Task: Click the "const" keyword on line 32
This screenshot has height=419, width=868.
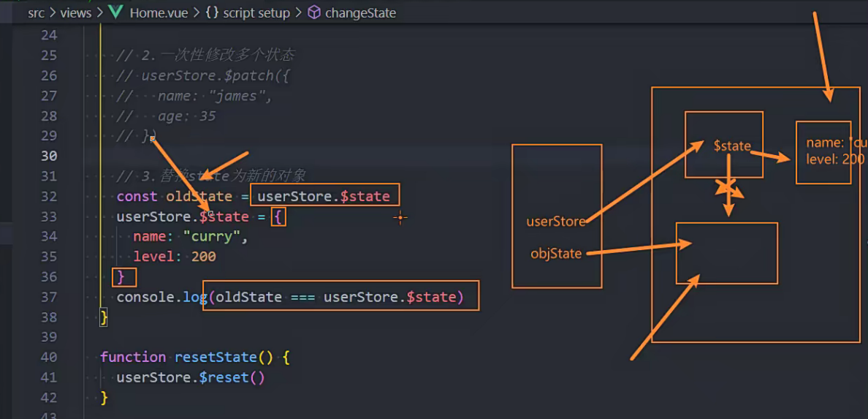Action: 137,196
